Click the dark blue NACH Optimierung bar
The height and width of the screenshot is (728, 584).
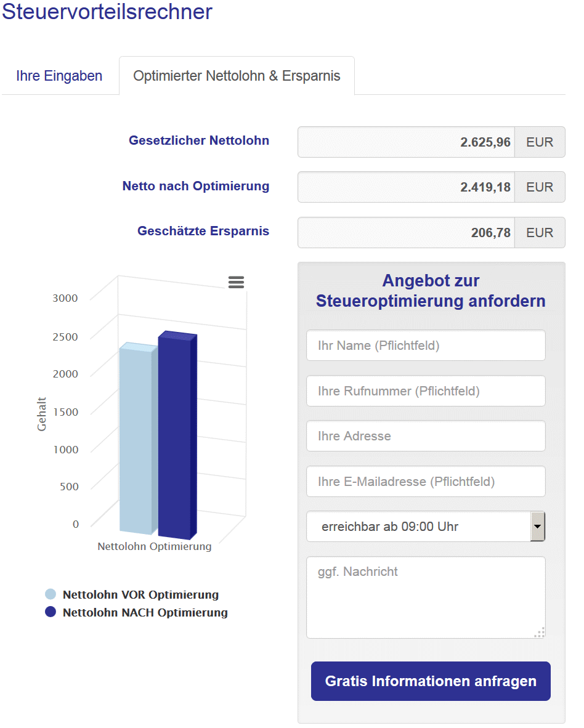(x=174, y=437)
